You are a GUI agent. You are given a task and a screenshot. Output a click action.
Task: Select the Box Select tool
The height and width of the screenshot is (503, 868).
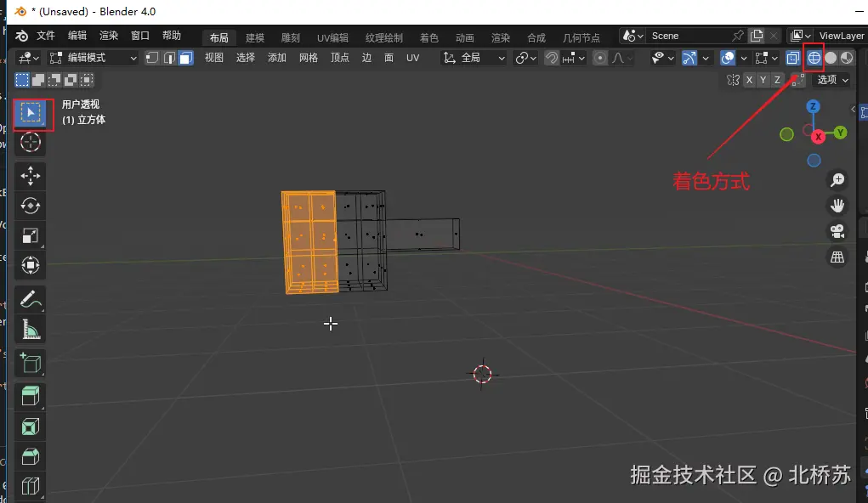pyautogui.click(x=31, y=114)
